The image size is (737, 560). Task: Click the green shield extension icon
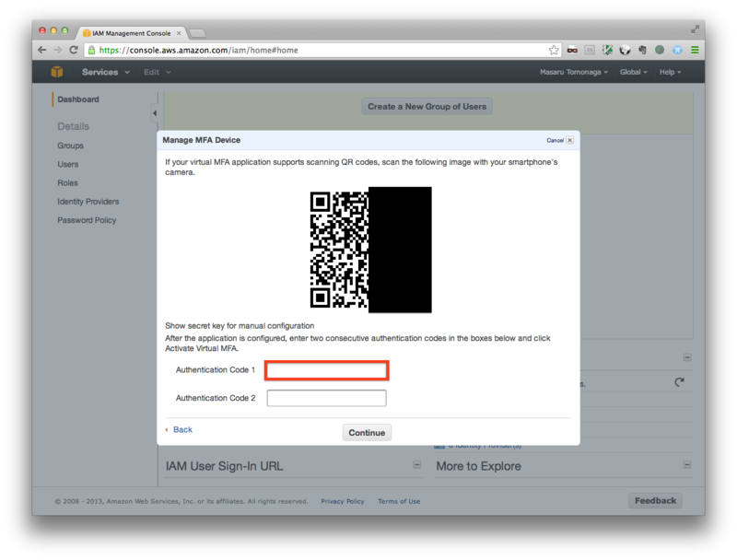607,50
